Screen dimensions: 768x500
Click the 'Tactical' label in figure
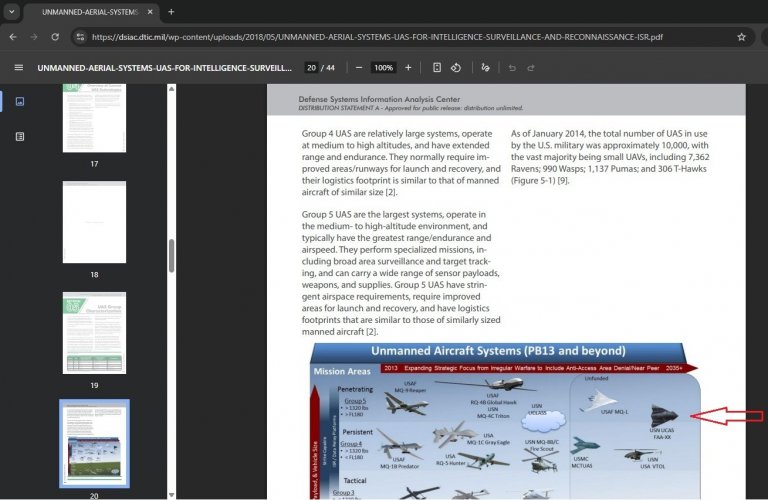[x=355, y=480]
